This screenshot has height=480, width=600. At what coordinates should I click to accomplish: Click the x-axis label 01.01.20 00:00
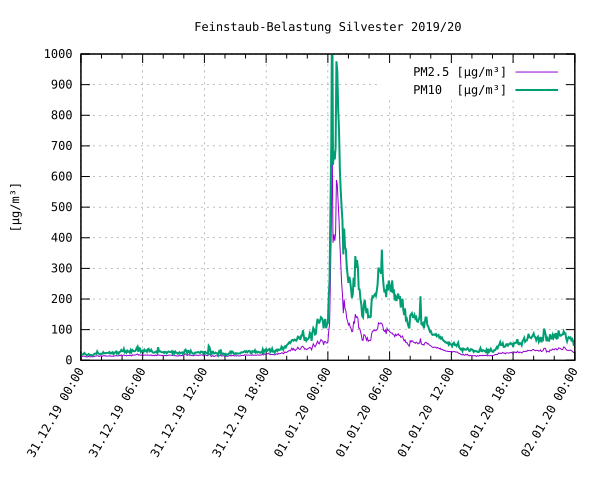point(302,412)
